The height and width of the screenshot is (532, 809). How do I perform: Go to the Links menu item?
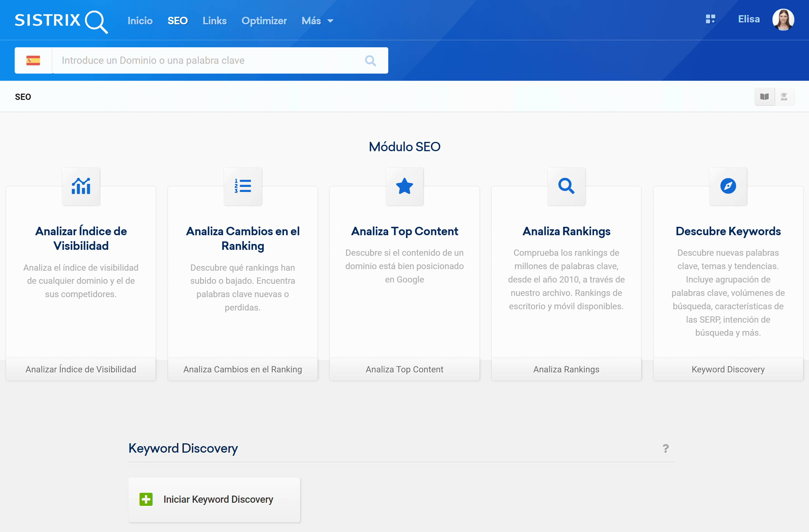[x=214, y=21]
